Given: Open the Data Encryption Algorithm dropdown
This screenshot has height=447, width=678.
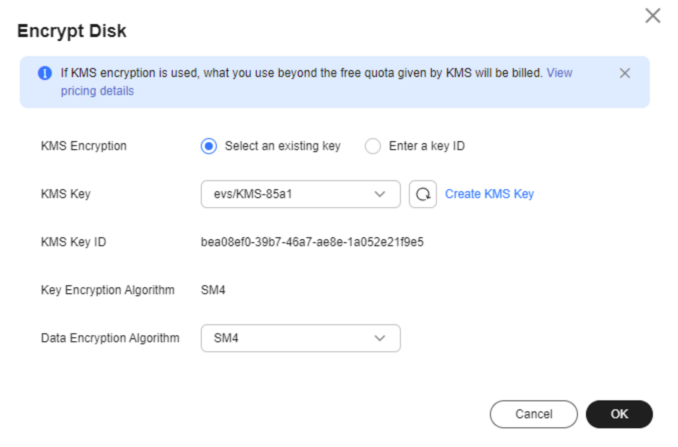Looking at the screenshot, I should 301,338.
